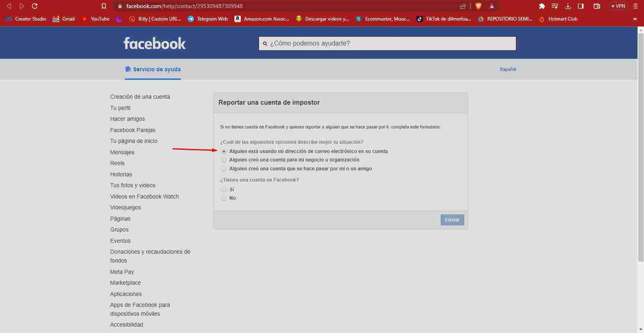Go back using browser back arrow
Image resolution: width=644 pixels, height=333 pixels.
(9, 6)
